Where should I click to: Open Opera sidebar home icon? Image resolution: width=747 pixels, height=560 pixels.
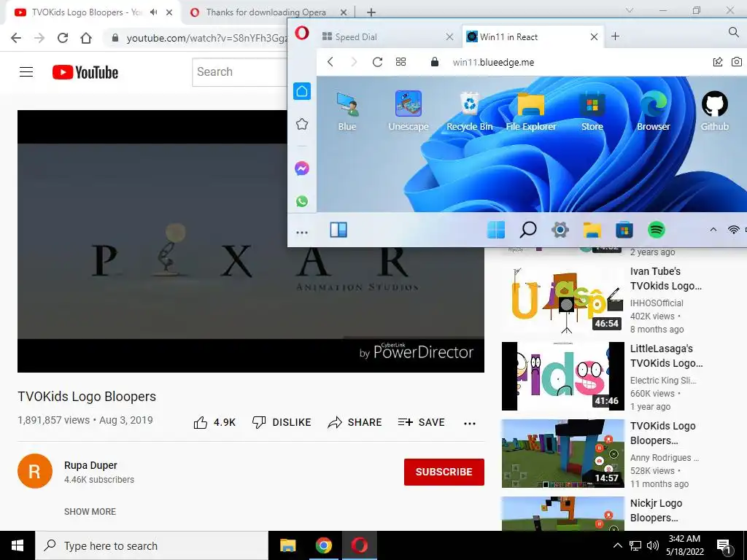pos(302,91)
